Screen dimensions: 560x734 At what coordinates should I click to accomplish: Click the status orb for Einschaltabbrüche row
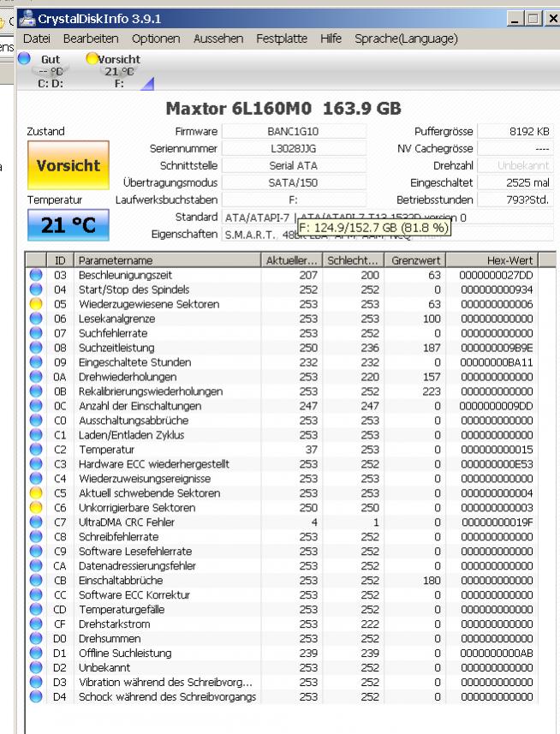coord(36,580)
